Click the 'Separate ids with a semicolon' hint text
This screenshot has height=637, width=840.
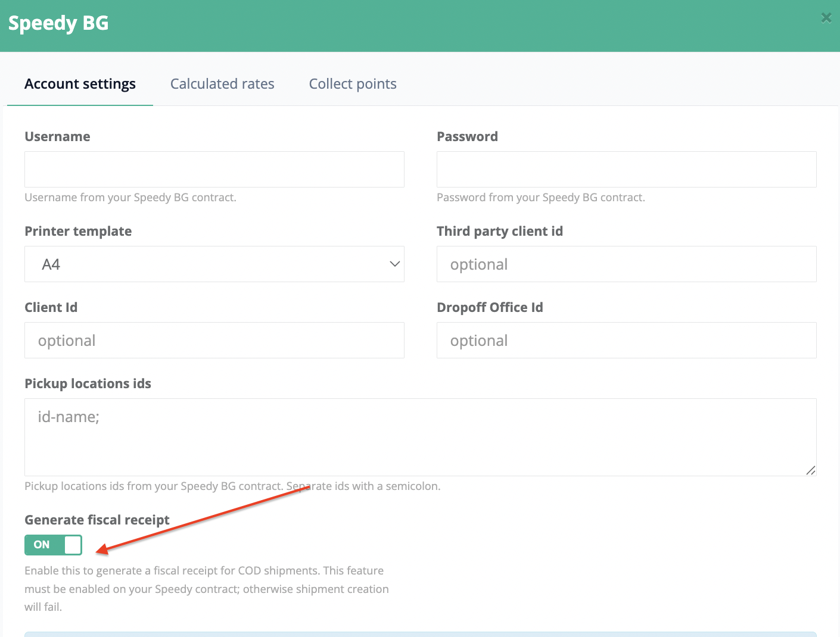363,486
